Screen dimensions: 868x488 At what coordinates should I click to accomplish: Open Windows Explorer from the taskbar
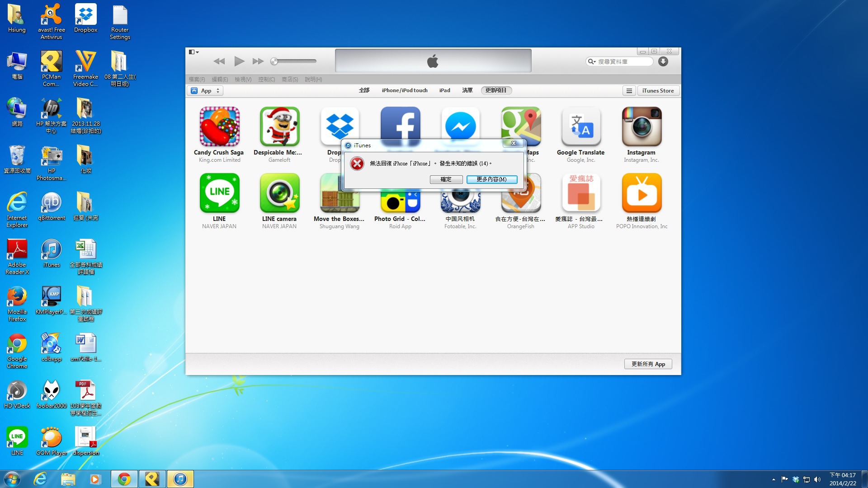(x=68, y=479)
